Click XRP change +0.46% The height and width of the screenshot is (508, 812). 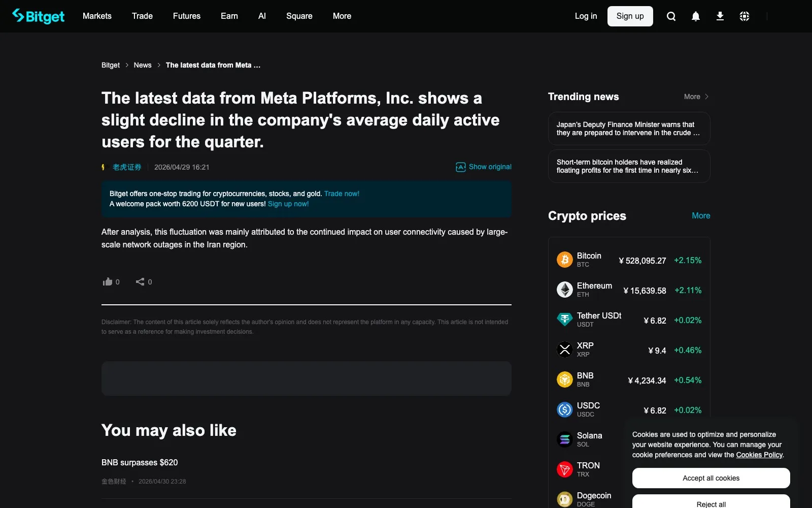688,350
